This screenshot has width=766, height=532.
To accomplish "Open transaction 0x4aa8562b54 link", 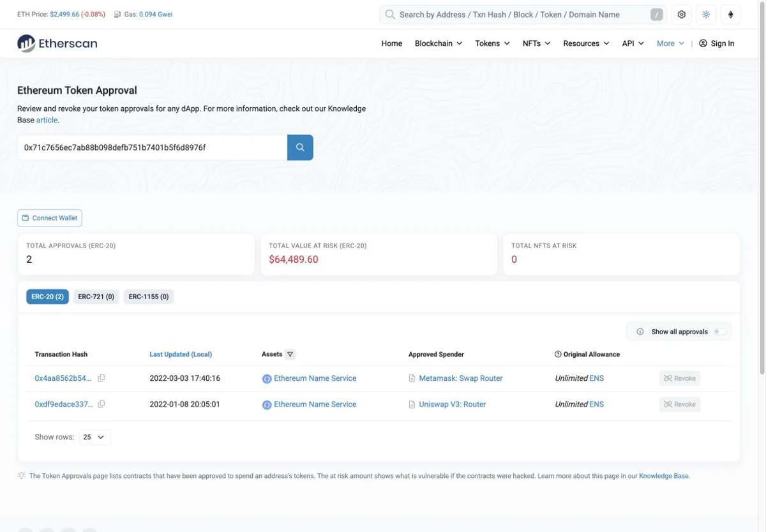I will point(63,378).
